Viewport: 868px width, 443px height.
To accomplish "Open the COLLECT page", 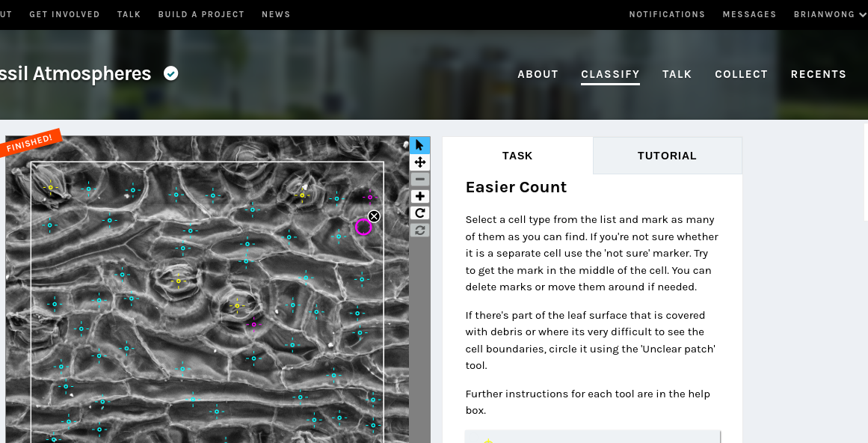I will 741,74.
